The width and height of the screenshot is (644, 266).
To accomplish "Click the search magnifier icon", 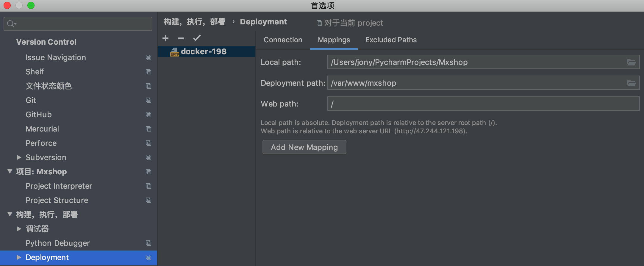I will (x=11, y=24).
